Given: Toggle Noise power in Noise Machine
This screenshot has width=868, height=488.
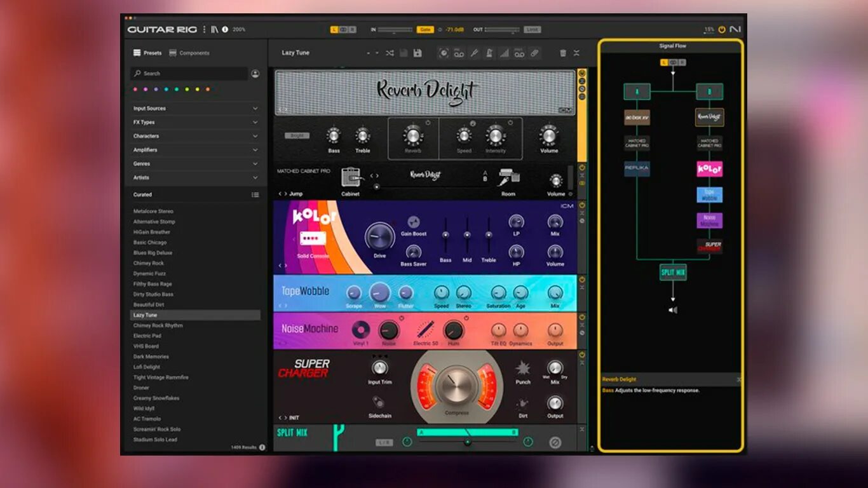Looking at the screenshot, I should point(402,318).
